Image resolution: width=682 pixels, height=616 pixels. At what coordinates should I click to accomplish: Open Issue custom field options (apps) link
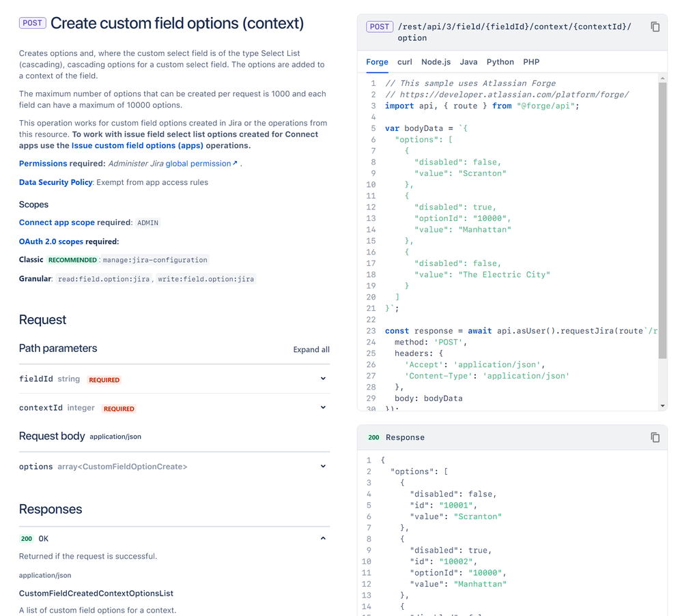click(137, 145)
